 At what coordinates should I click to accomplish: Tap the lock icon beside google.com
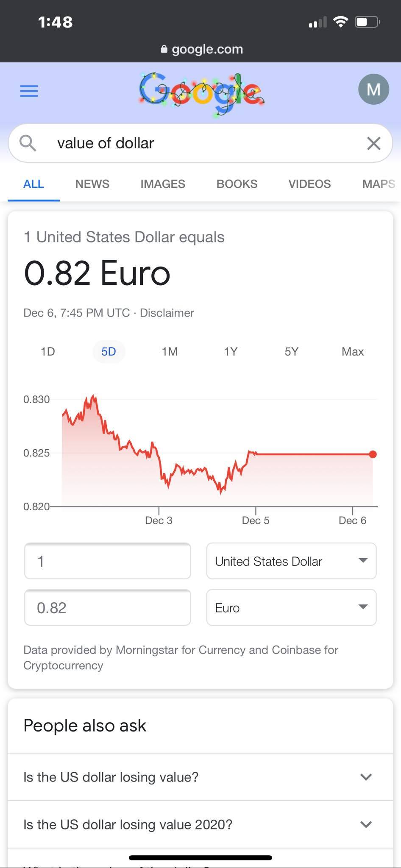point(164,49)
